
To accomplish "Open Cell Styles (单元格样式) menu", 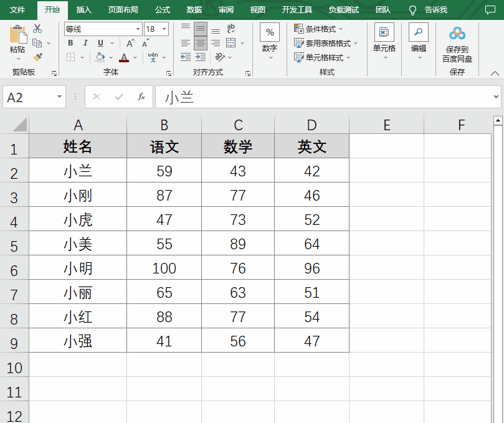I will click(x=322, y=57).
